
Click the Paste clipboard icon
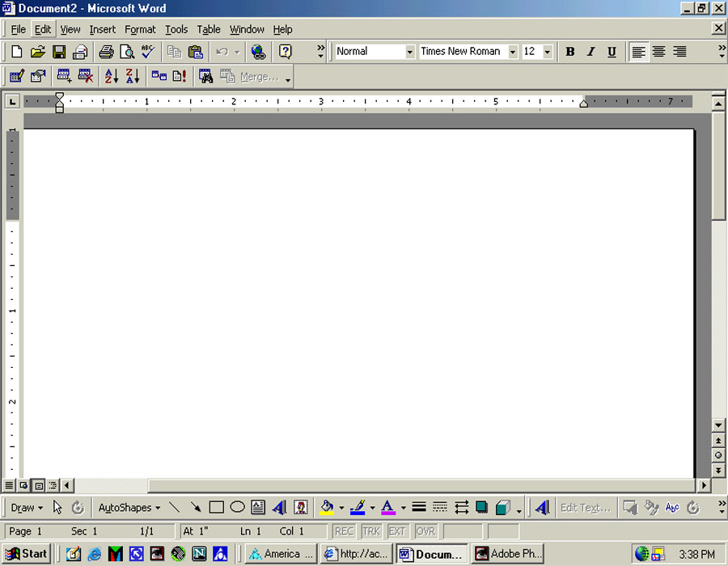[195, 52]
